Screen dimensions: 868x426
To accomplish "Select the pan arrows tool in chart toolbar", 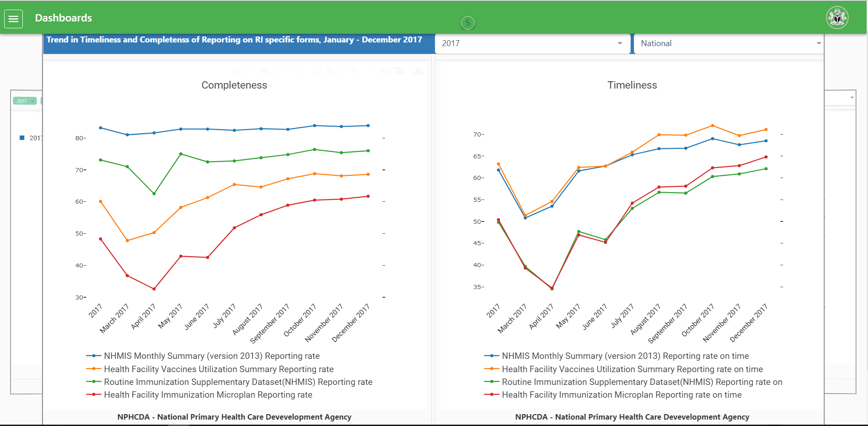I will tap(277, 70).
